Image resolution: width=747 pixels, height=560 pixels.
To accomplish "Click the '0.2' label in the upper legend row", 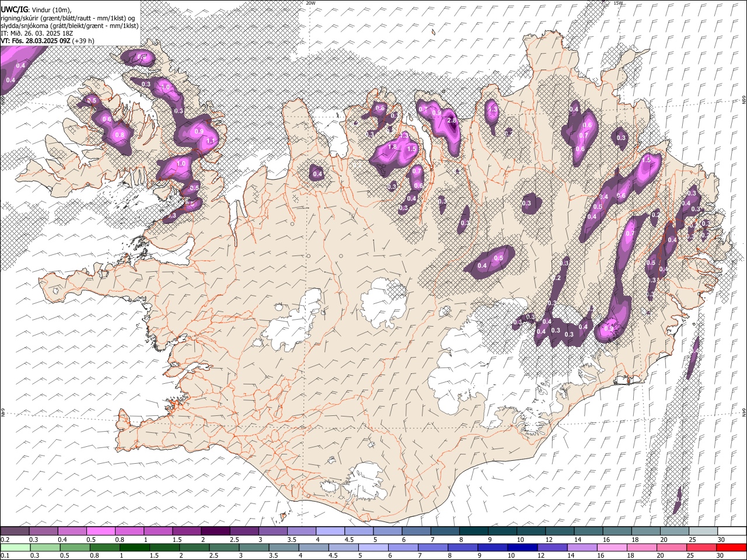I will (x=5, y=540).
